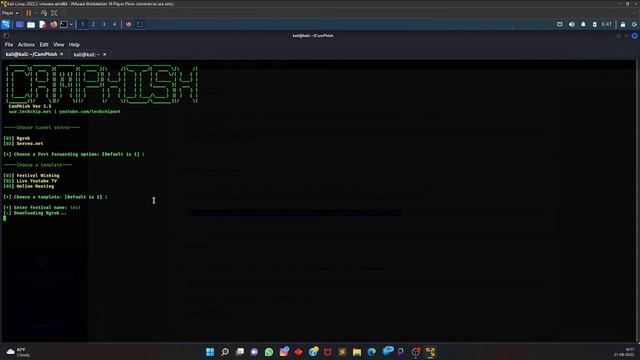Open the File menu in terminal
Screen dimensions: 640x360
(9, 44)
